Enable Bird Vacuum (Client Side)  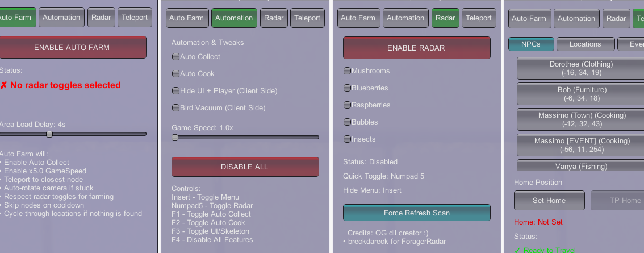(175, 108)
